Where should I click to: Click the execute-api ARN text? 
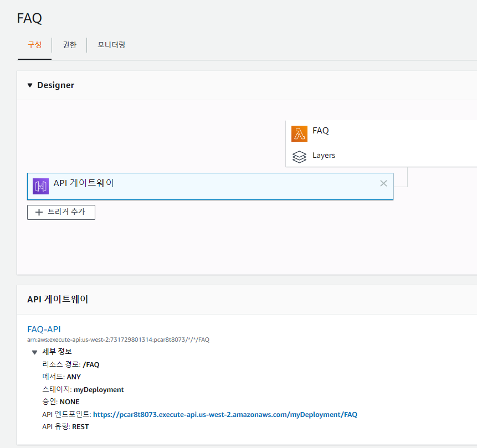[x=119, y=339]
